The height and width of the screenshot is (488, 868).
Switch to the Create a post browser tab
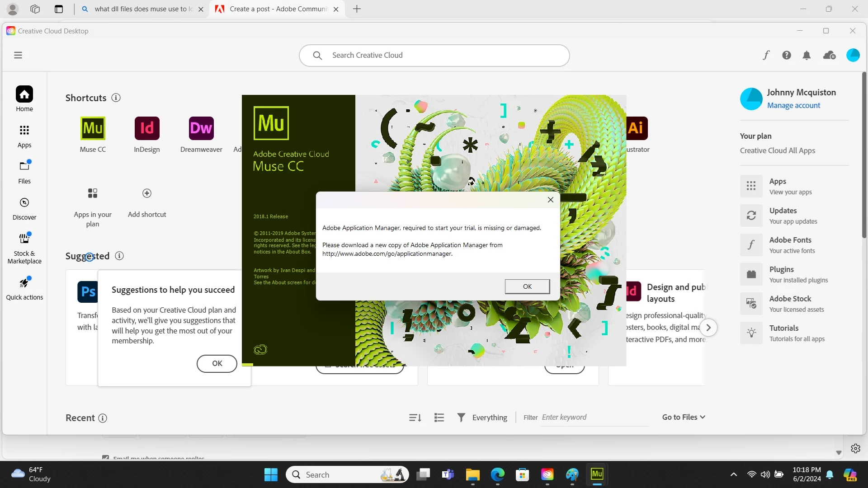click(277, 9)
